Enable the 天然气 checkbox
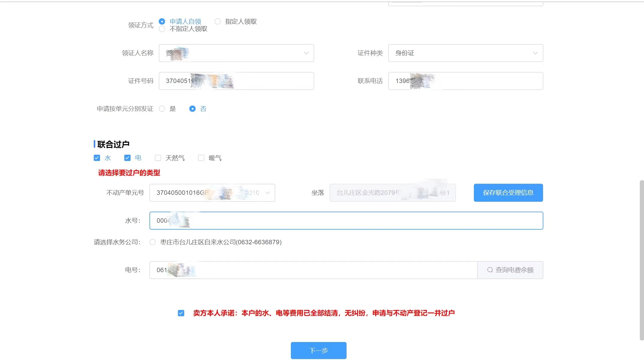The width and height of the screenshot is (644, 360). (x=158, y=158)
